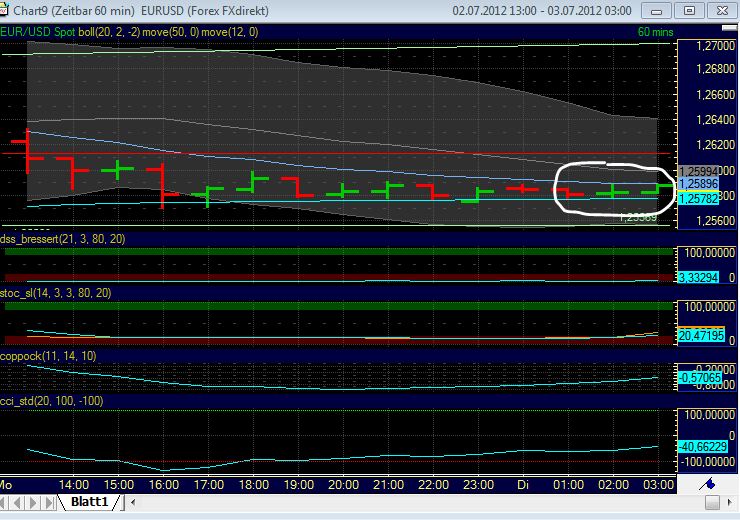Screen dimensions: 740x520
Task: Click the 1,25994 price tag
Action: (x=698, y=171)
